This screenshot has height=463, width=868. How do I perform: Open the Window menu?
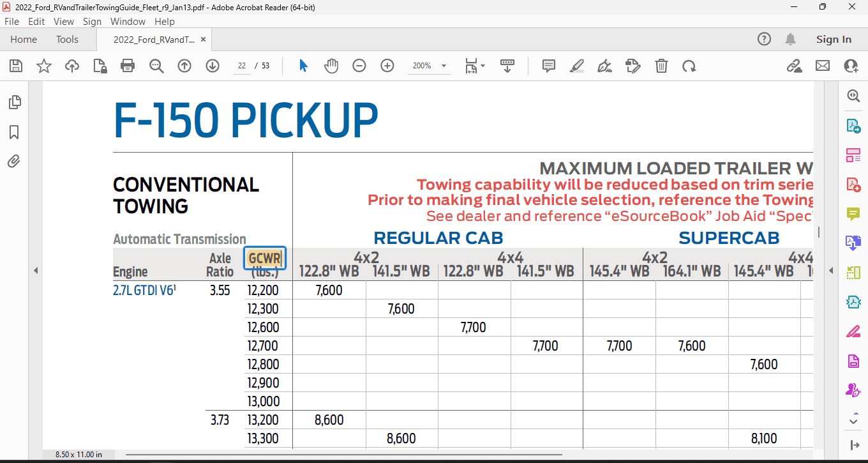click(x=128, y=21)
